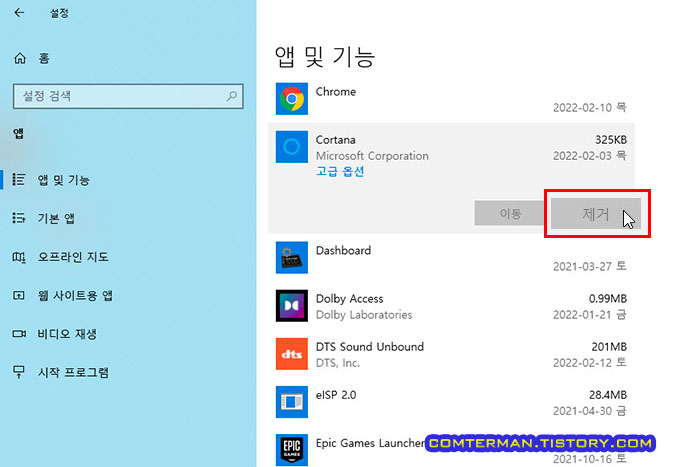The height and width of the screenshot is (467, 700).
Task: Click DTS Sound Unbound size 201MB
Action: pos(609,347)
